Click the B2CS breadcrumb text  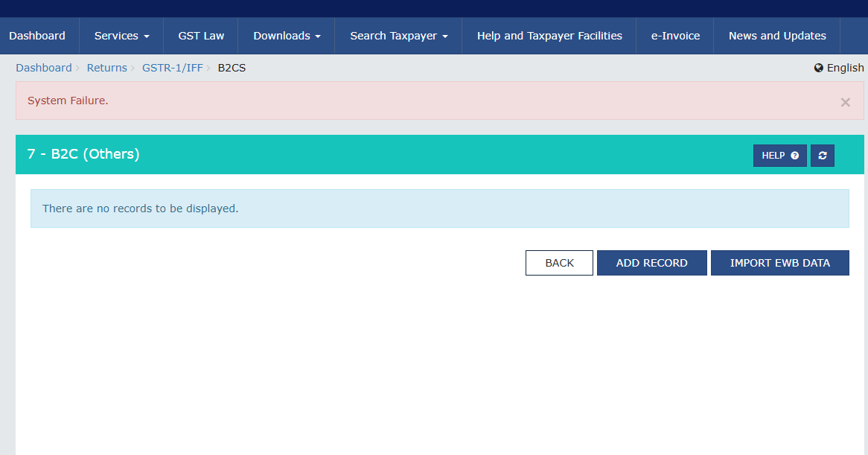(232, 68)
